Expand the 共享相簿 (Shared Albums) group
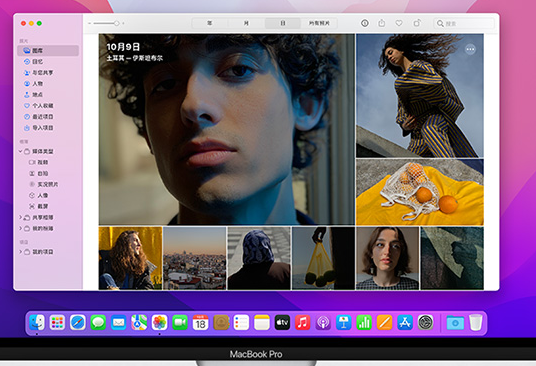 point(20,217)
